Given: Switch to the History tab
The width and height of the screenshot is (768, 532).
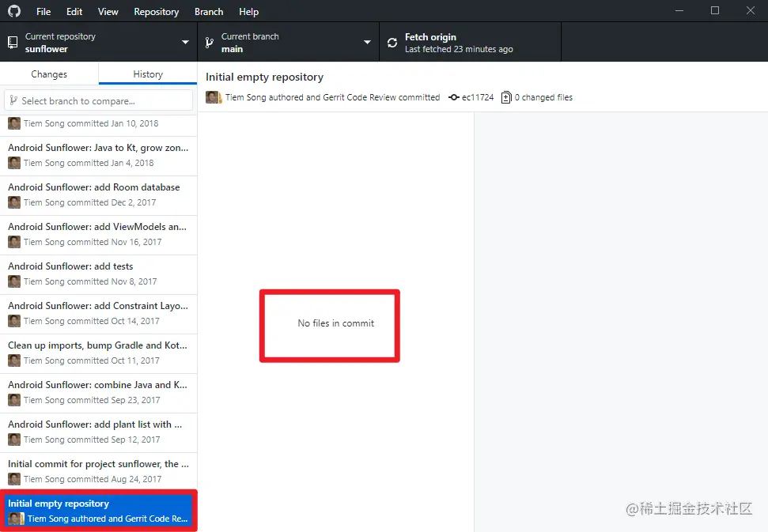Looking at the screenshot, I should click(x=148, y=74).
